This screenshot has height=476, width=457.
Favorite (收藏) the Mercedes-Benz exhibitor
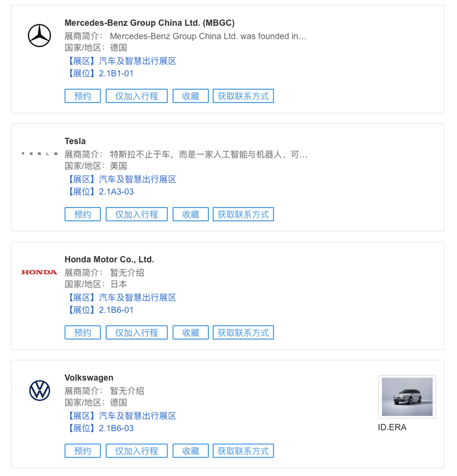[x=191, y=96]
